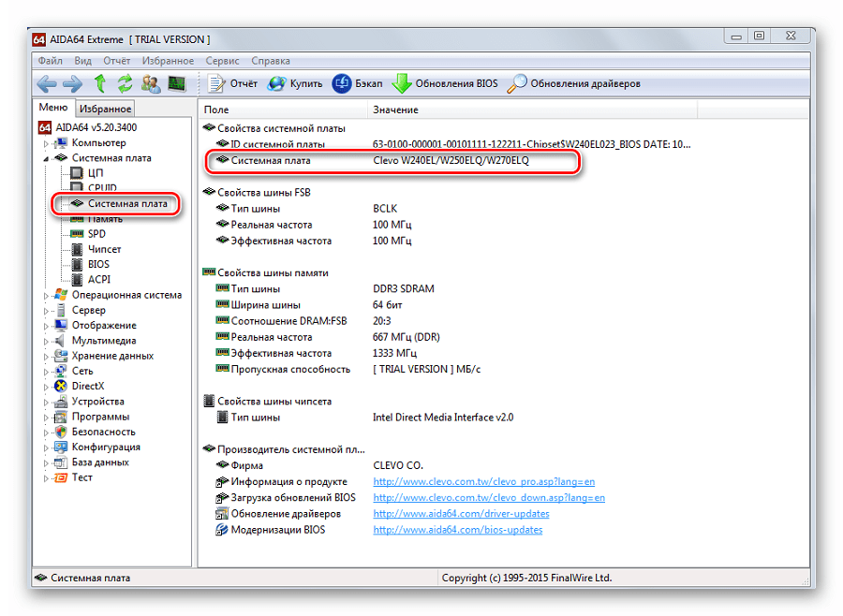
Task: Click the green Up arrow toolbar icon
Action: point(100,83)
